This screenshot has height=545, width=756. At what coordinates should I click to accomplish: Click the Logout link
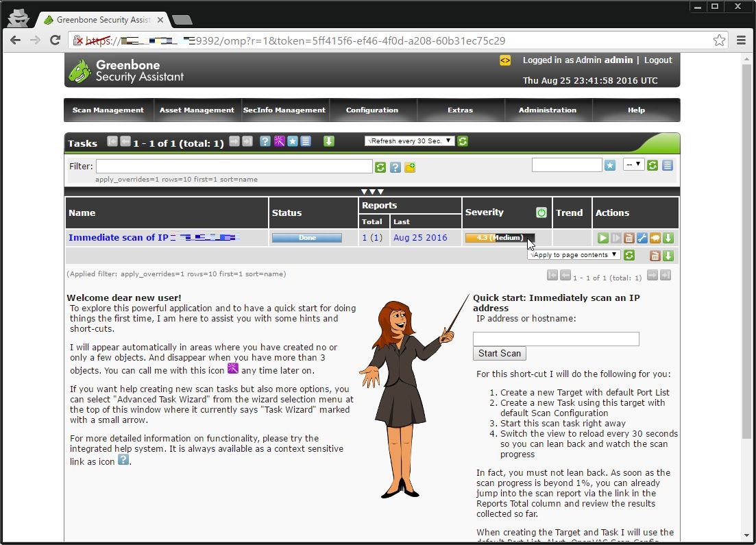[x=658, y=60]
